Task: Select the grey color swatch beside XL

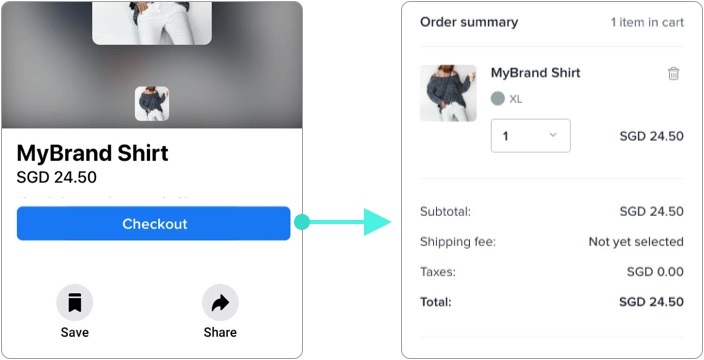Action: click(497, 99)
